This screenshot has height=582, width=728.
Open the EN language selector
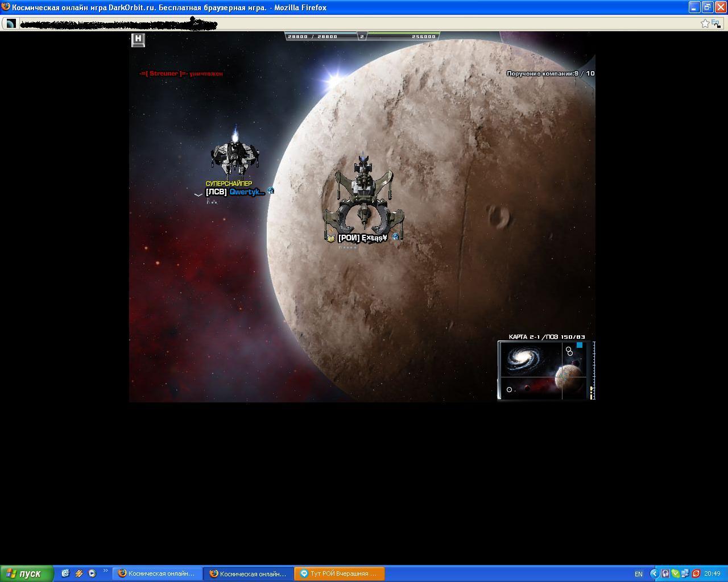coord(639,574)
